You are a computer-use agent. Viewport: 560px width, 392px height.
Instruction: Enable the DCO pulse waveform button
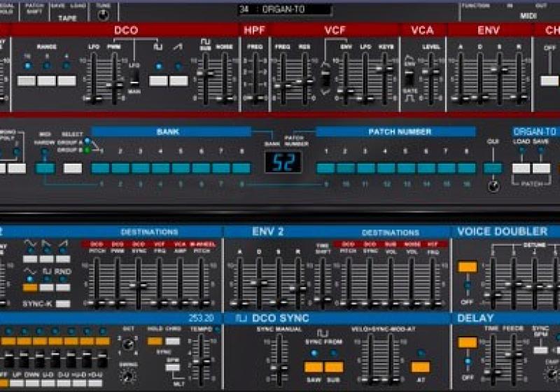159,80
